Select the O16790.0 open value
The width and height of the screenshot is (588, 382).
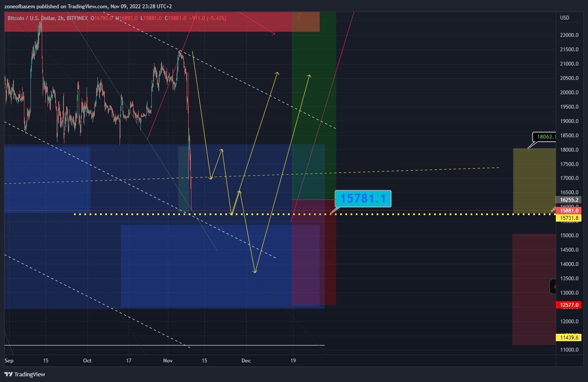tap(102, 18)
